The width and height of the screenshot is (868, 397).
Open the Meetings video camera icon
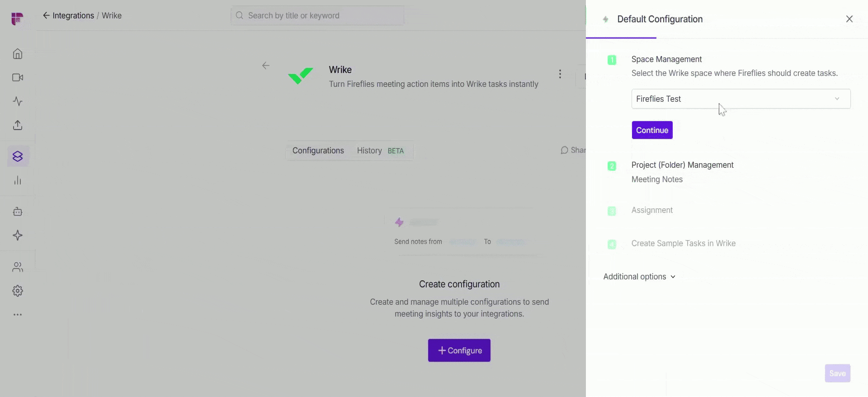[18, 78]
